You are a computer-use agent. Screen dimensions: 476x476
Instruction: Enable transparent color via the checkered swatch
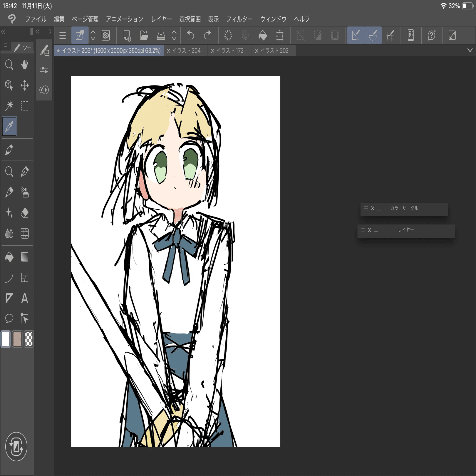pos(29,339)
